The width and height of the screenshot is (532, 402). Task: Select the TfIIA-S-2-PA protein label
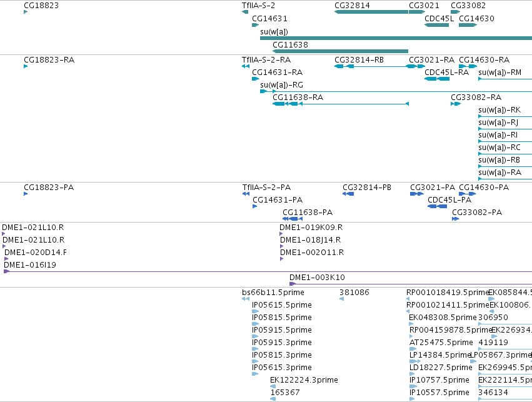pos(267,188)
